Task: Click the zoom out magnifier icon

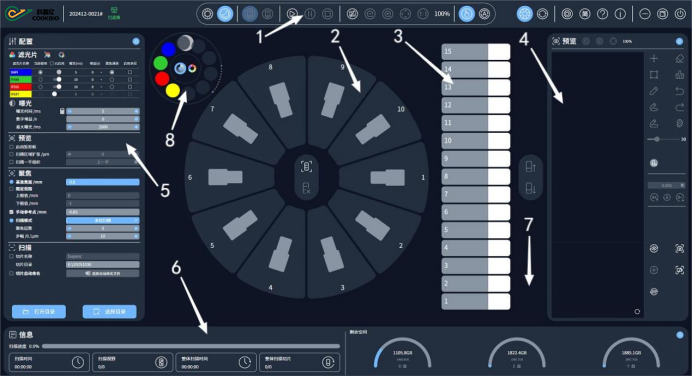Action: point(370,14)
